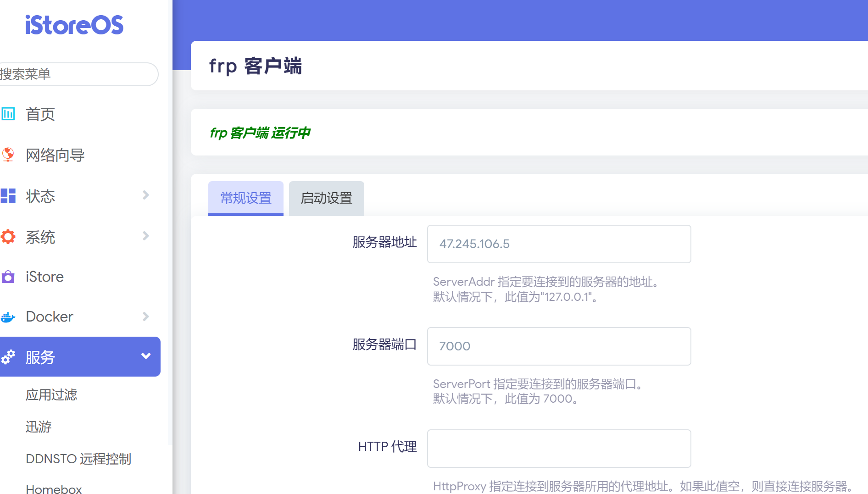This screenshot has height=494, width=868.
Task: Click the 服务 gears icon
Action: pyautogui.click(x=8, y=357)
